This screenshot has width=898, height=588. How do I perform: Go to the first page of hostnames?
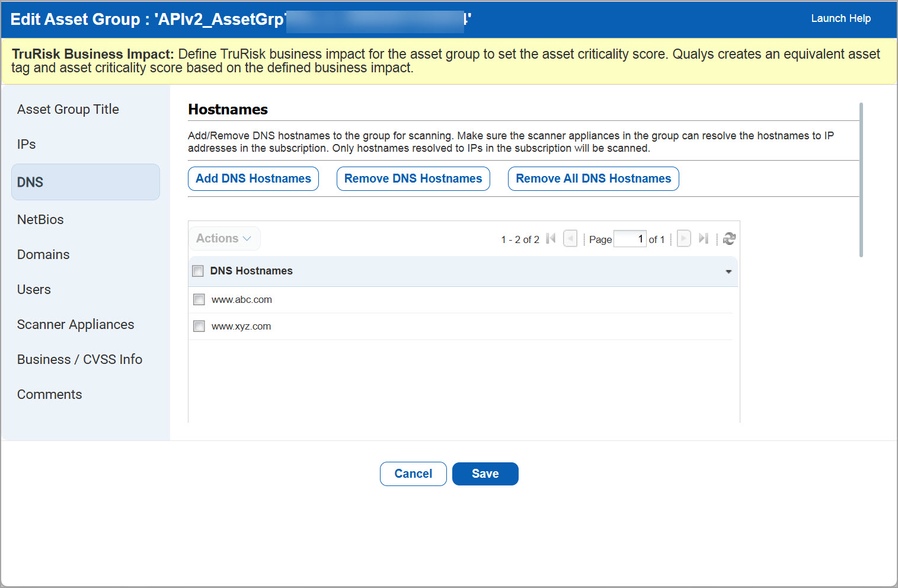[x=551, y=238]
